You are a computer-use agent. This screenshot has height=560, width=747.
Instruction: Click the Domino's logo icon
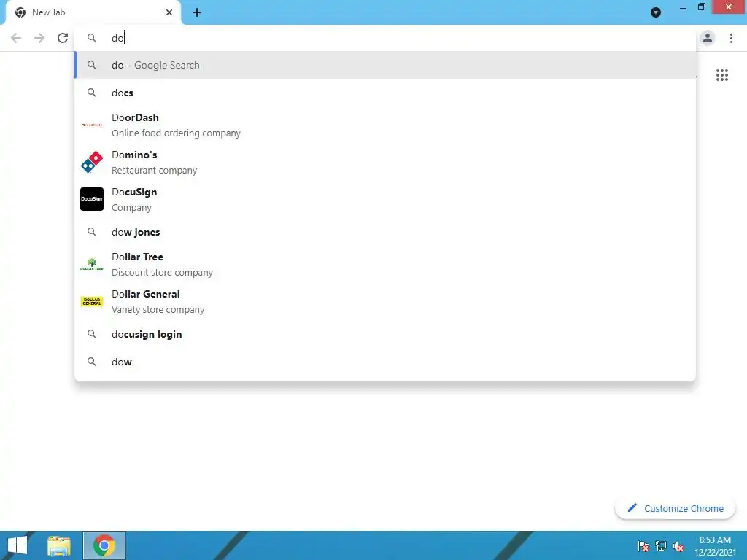(x=92, y=162)
